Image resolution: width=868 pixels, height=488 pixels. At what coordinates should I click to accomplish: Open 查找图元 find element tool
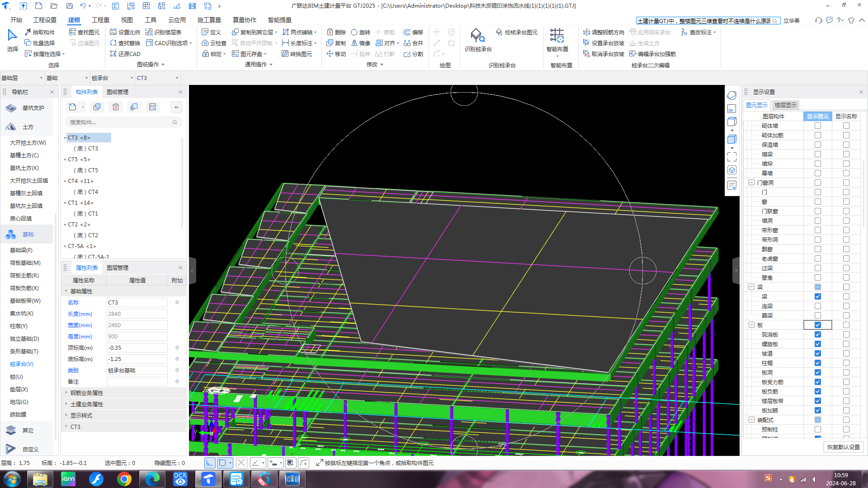pos(84,32)
